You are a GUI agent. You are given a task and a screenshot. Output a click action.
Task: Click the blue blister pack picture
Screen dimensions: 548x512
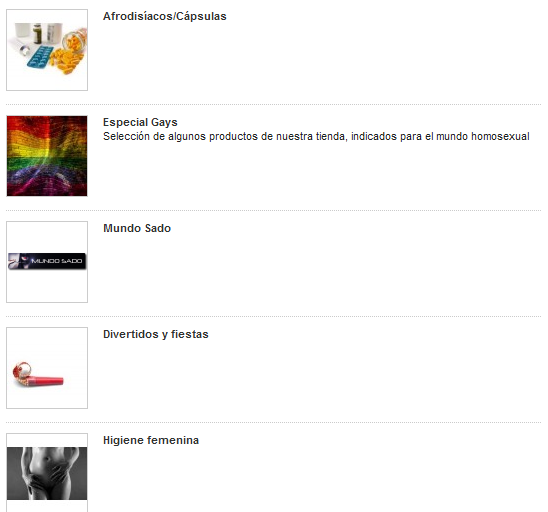coord(40,56)
